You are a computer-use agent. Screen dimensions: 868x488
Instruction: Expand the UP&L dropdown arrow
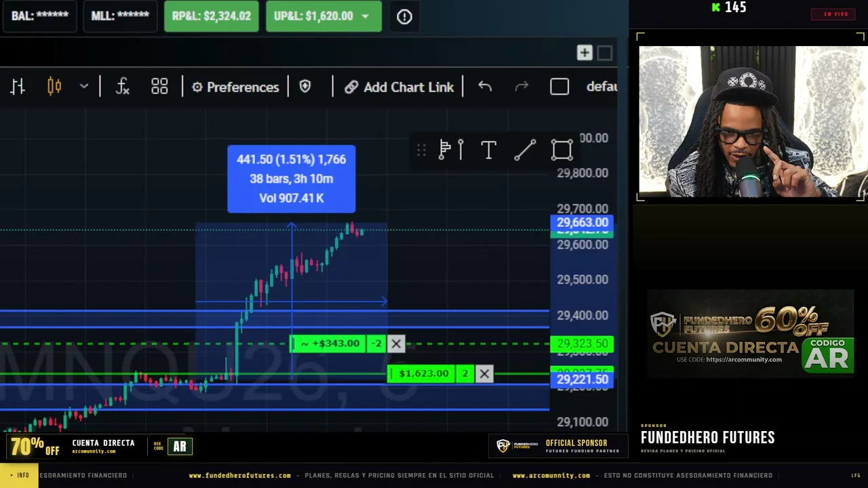(x=366, y=16)
